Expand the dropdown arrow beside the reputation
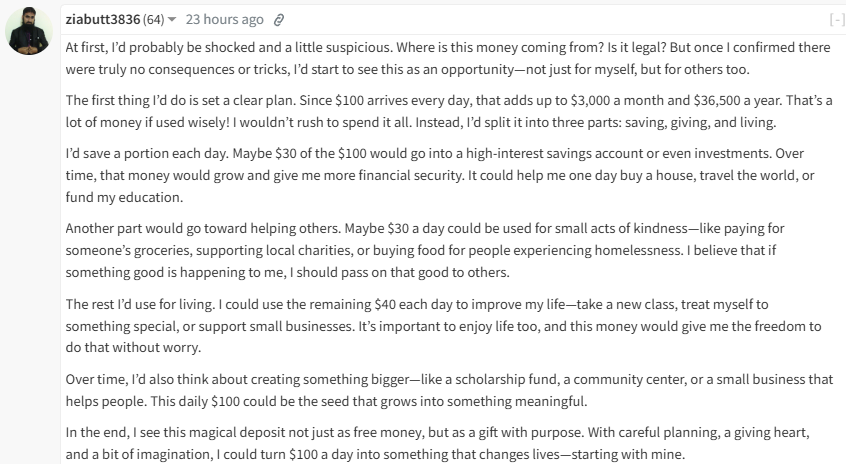The height and width of the screenshot is (464, 846). [172, 20]
